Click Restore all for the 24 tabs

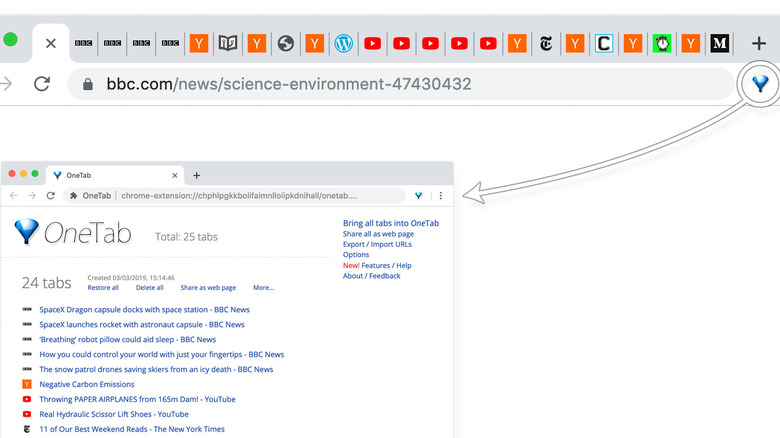pos(103,288)
